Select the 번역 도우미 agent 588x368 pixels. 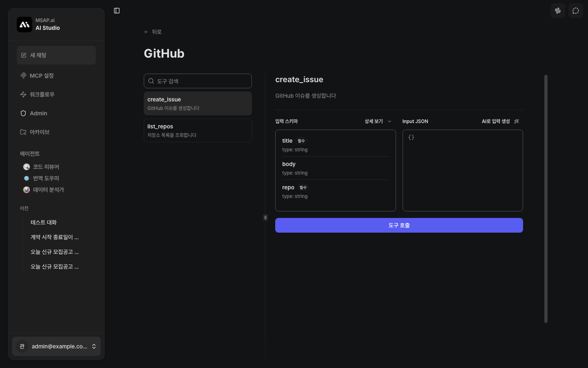pyautogui.click(x=58, y=178)
